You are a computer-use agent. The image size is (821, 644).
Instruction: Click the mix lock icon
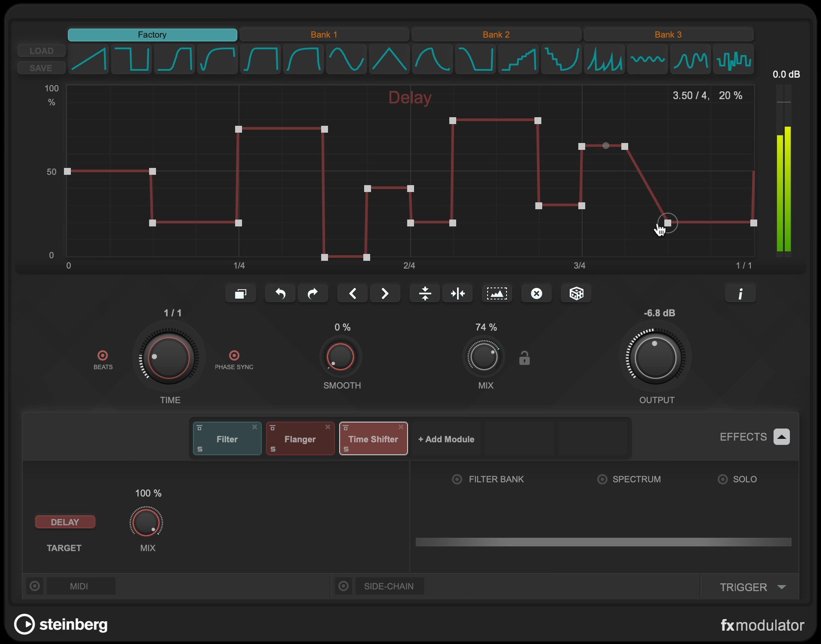point(524,358)
